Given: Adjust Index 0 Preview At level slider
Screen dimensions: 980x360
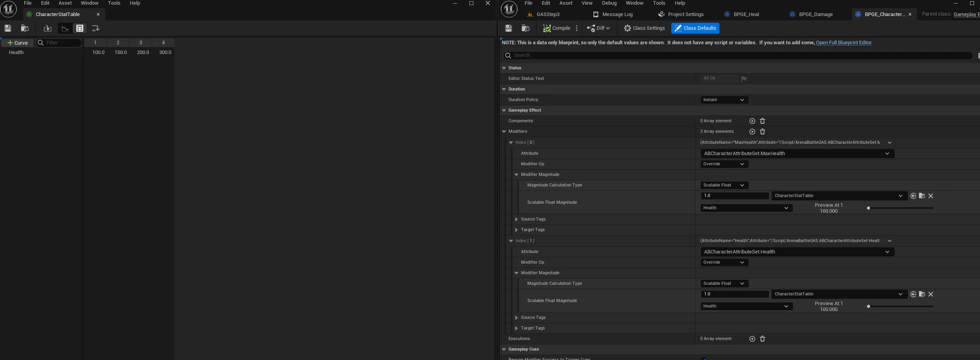Looking at the screenshot, I should [900, 208].
